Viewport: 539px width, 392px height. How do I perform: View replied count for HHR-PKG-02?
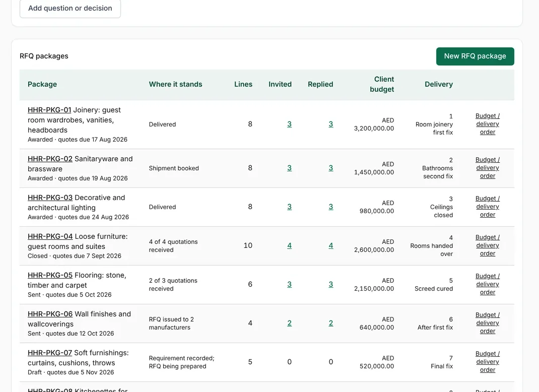(x=330, y=168)
